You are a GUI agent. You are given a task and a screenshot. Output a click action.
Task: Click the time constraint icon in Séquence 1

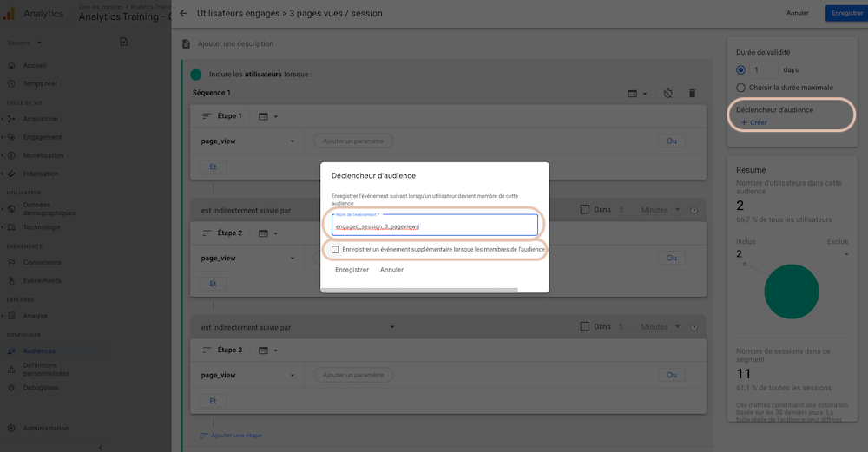[668, 93]
